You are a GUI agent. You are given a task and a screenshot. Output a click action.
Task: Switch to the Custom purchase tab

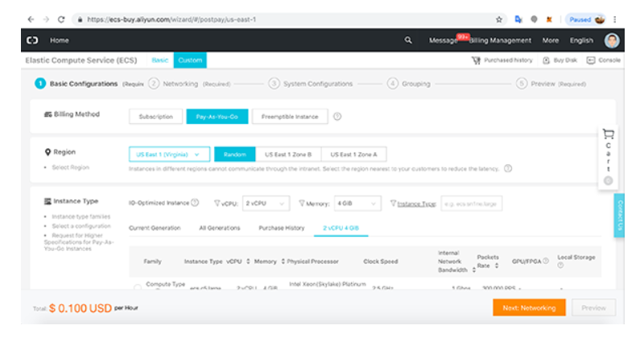[x=190, y=60]
